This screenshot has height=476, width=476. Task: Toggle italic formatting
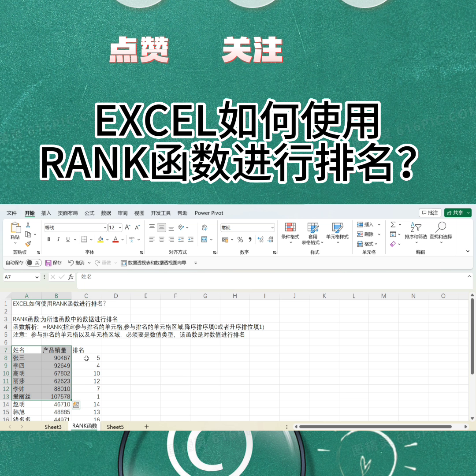click(x=58, y=239)
